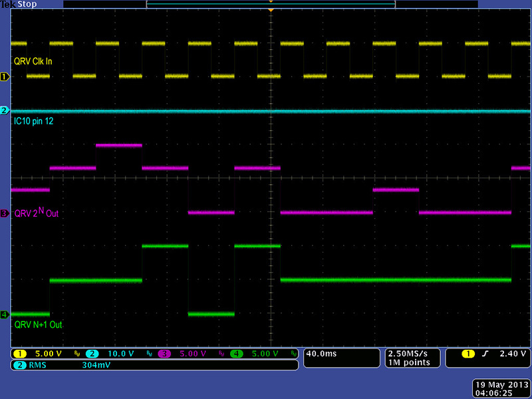The height and width of the screenshot is (399, 532).
Task: Click the channel 2 badge in bottom readout
Action: (x=92, y=354)
